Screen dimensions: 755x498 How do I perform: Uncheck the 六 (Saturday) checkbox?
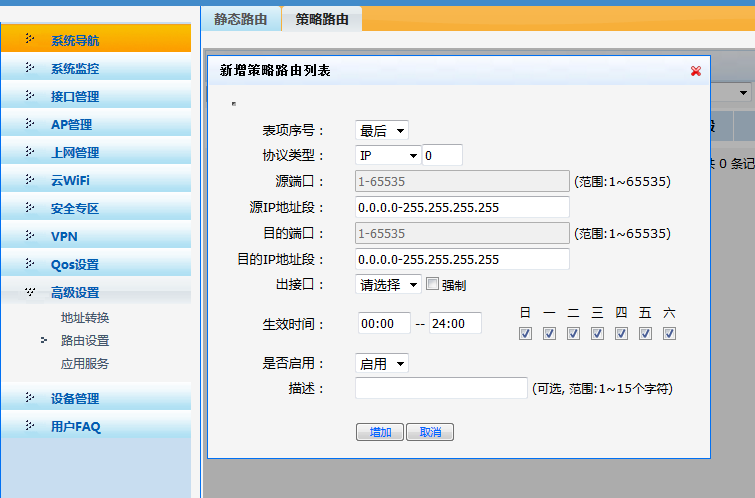pyautogui.click(x=669, y=333)
